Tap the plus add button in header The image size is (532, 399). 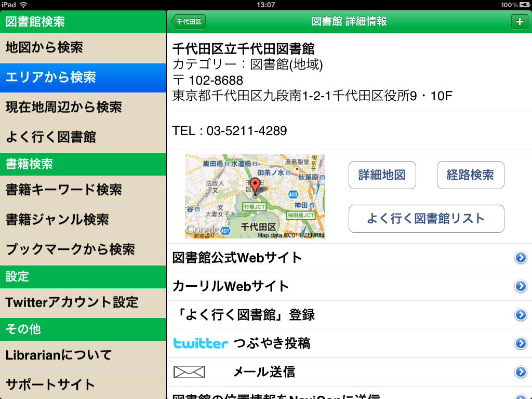click(520, 22)
